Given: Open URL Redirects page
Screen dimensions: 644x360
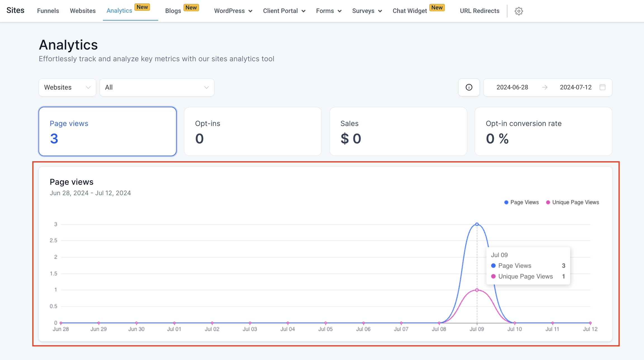Looking at the screenshot, I should click(x=479, y=11).
